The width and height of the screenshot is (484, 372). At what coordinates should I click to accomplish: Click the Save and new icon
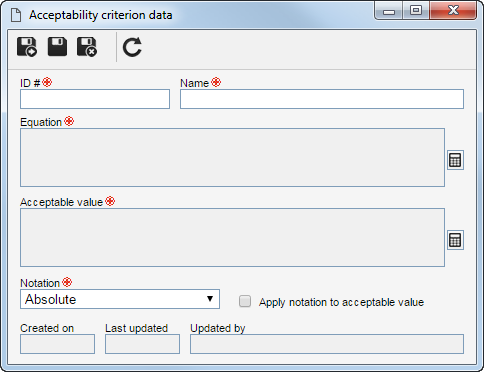click(x=27, y=47)
